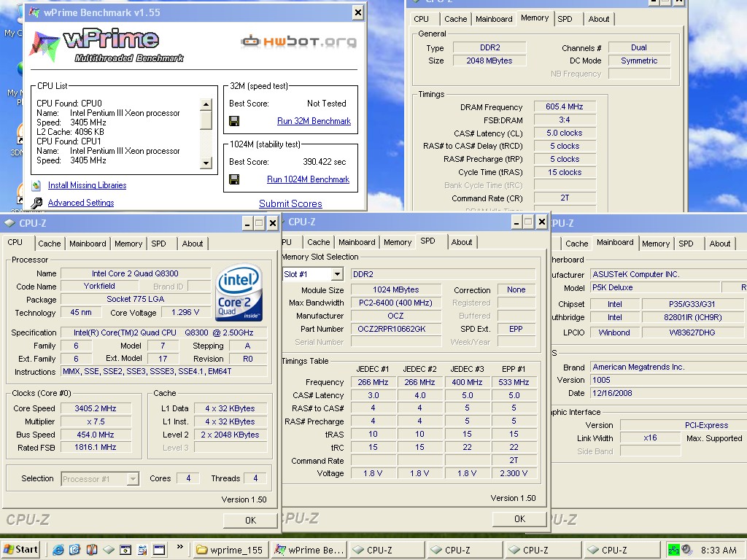Open Internet Explorer from the quick launch bar

tap(58, 550)
